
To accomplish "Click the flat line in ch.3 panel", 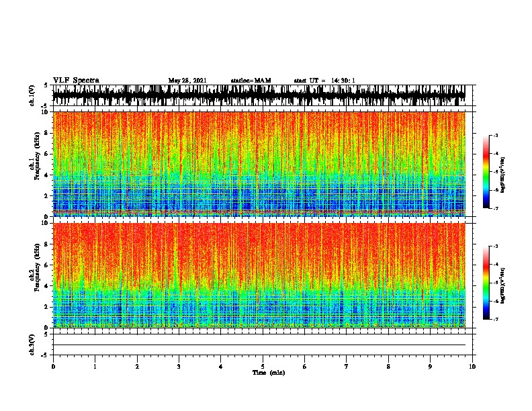I will click(259, 345).
